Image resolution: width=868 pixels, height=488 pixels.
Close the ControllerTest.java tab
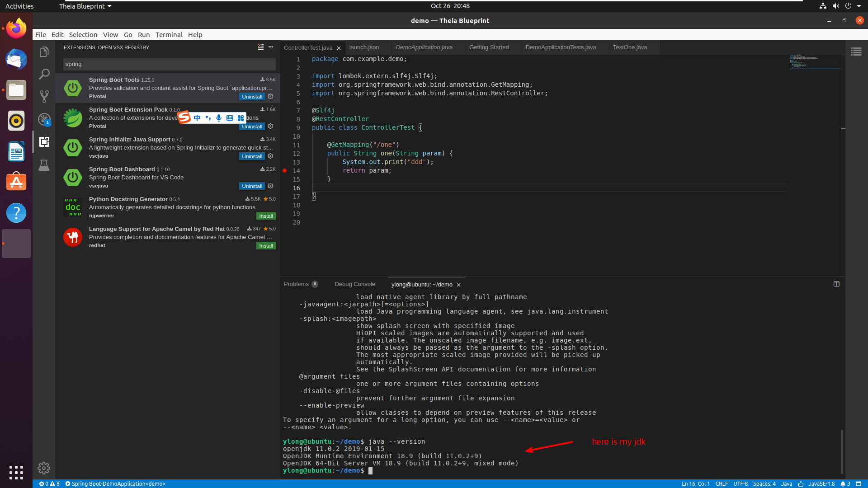coord(339,48)
